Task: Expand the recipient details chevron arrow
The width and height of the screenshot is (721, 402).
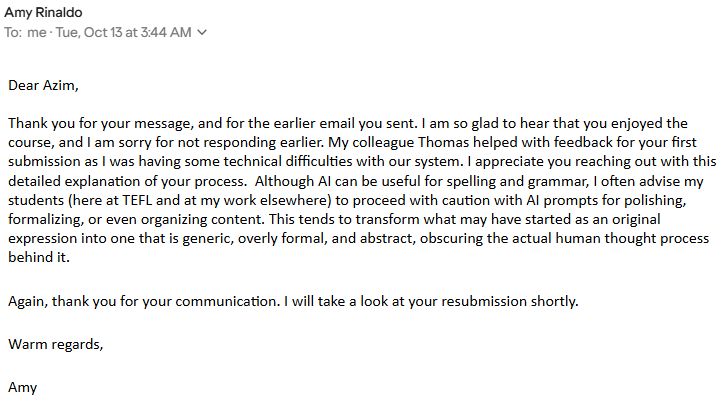Action: point(202,32)
